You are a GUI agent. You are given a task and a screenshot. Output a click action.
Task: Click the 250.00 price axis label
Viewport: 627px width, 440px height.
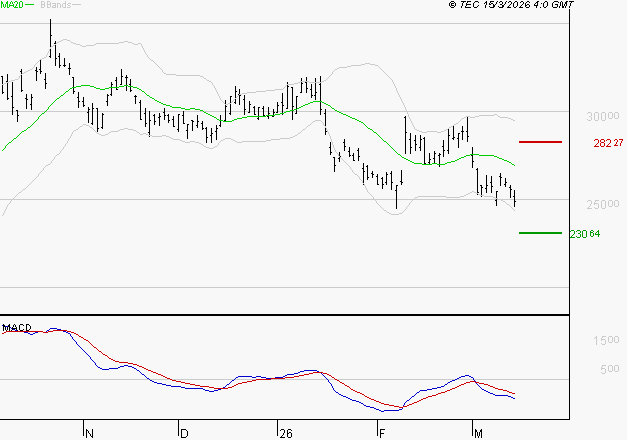[603, 204]
